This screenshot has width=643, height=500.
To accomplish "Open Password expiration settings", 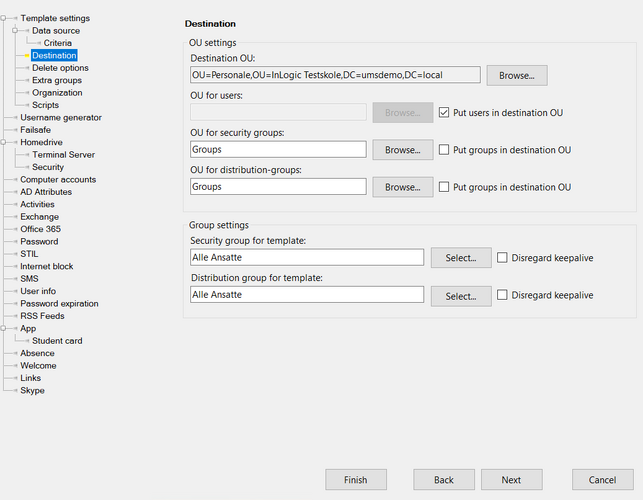I will [x=59, y=304].
